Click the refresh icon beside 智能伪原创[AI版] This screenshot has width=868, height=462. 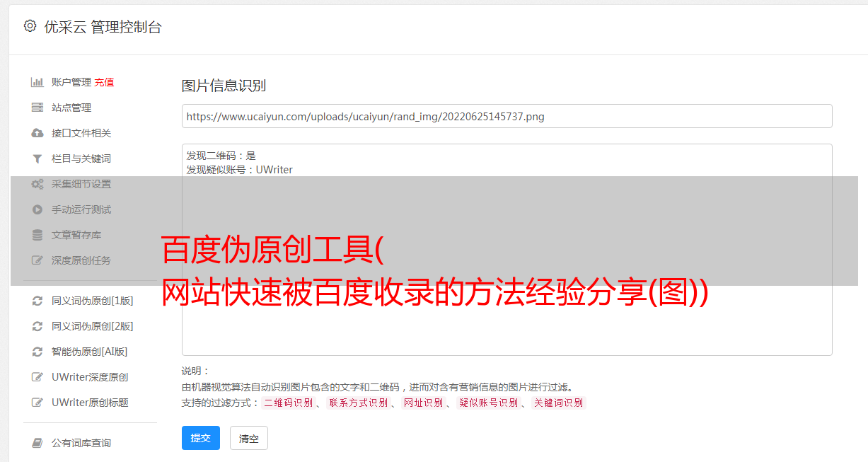(37, 352)
